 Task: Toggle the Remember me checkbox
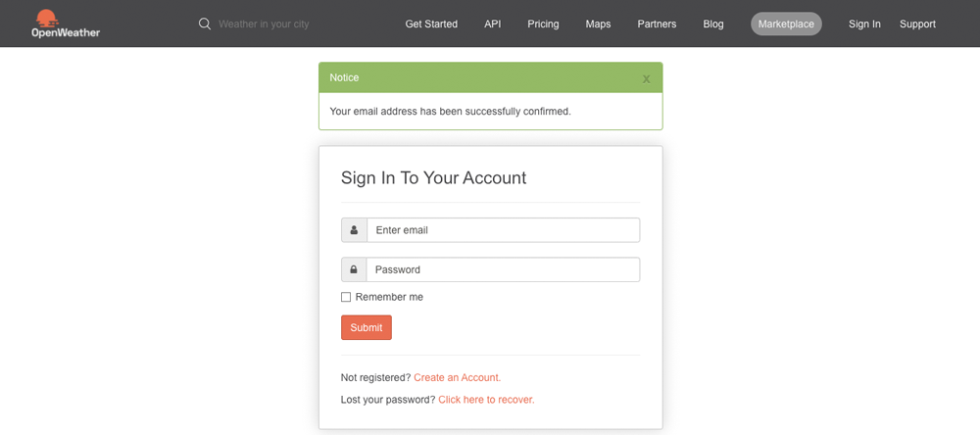pyautogui.click(x=346, y=297)
